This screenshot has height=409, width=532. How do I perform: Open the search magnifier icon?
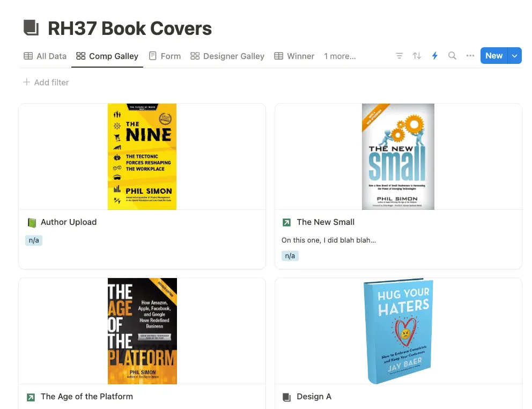[452, 56]
